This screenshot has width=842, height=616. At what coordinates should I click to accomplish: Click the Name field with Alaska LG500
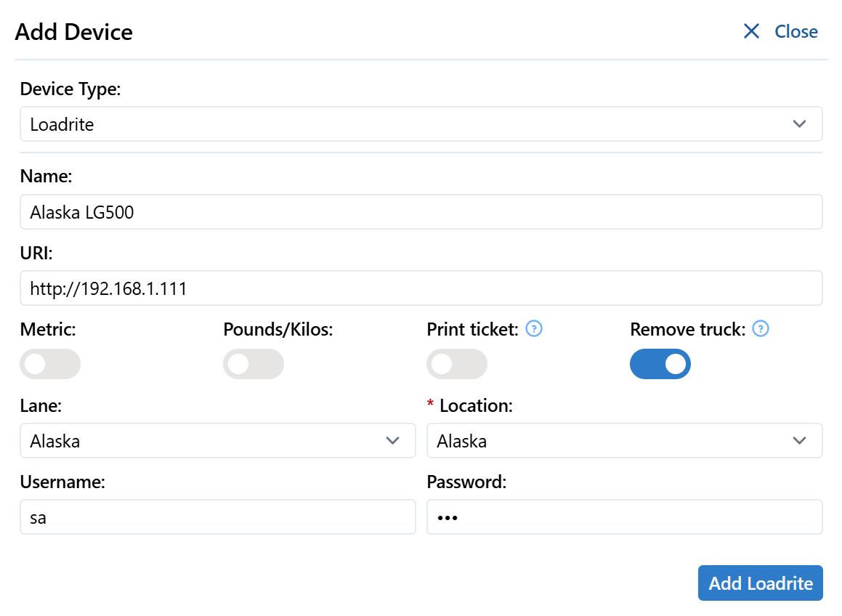point(421,212)
